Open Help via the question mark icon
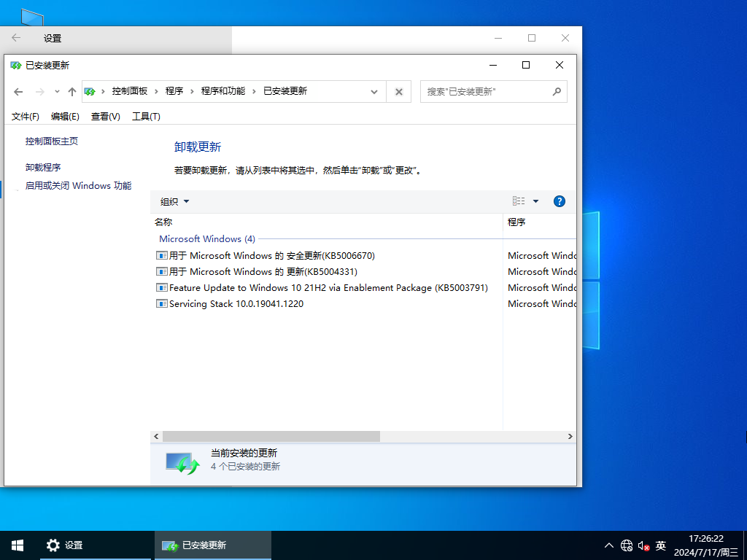 click(x=559, y=201)
